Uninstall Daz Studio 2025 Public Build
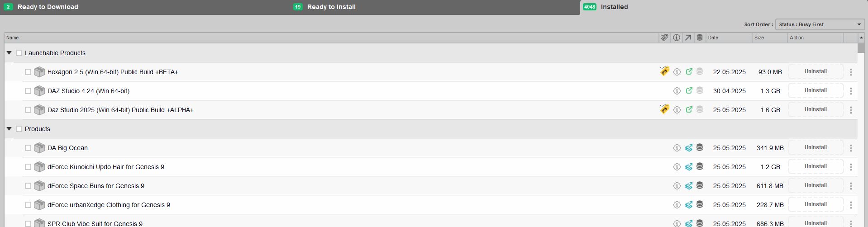This screenshot has width=868, height=227. point(816,109)
